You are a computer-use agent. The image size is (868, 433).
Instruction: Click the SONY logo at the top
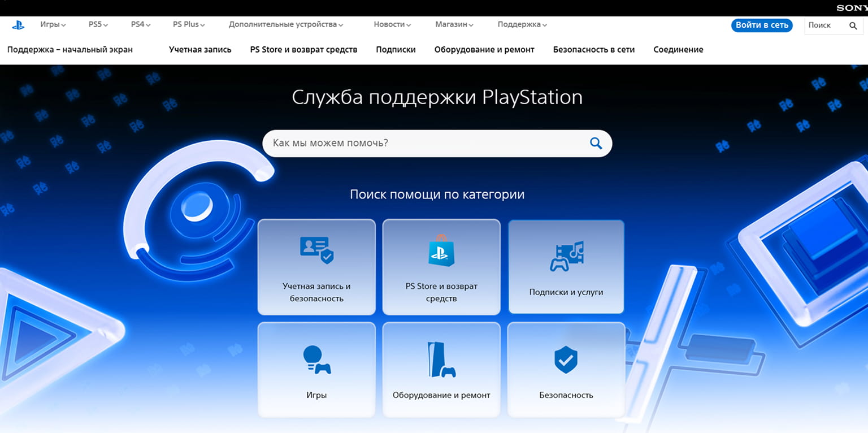point(851,8)
